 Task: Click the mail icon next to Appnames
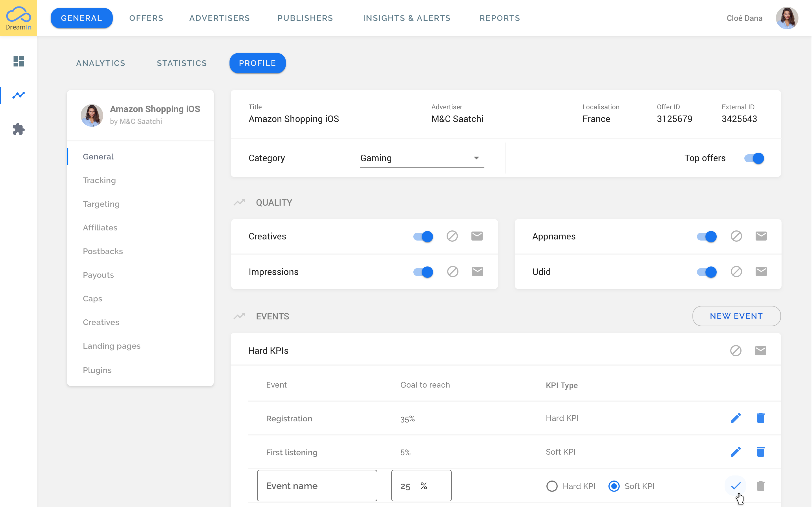click(761, 236)
